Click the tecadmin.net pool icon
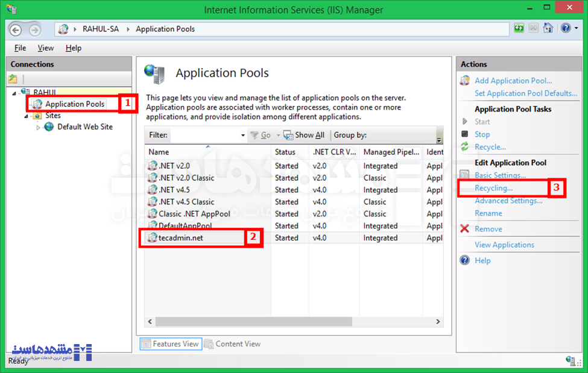Screen dimensions: 588x373 tap(152, 237)
